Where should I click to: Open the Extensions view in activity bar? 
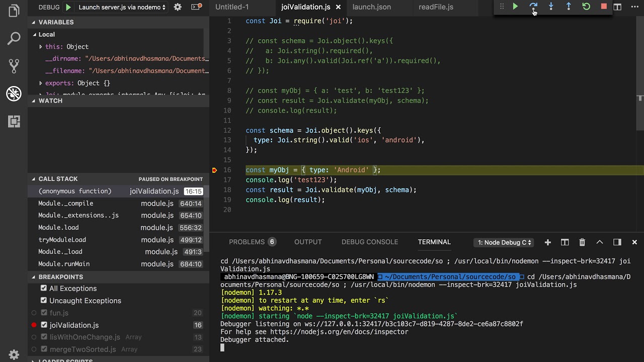[14, 121]
